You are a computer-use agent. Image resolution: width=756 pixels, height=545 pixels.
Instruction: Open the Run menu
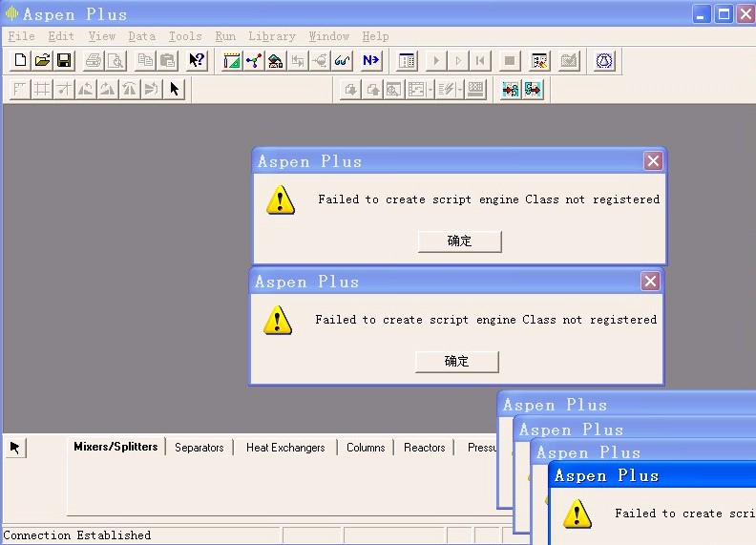pyautogui.click(x=225, y=36)
